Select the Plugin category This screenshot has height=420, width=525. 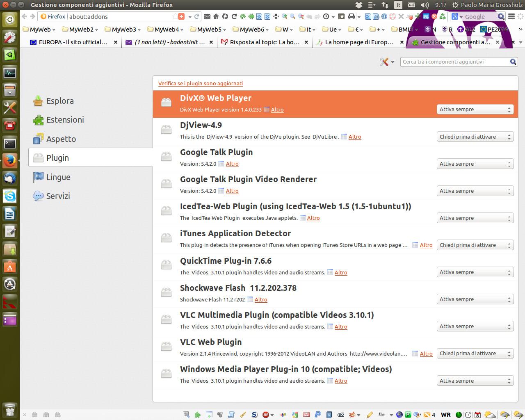[91, 158]
